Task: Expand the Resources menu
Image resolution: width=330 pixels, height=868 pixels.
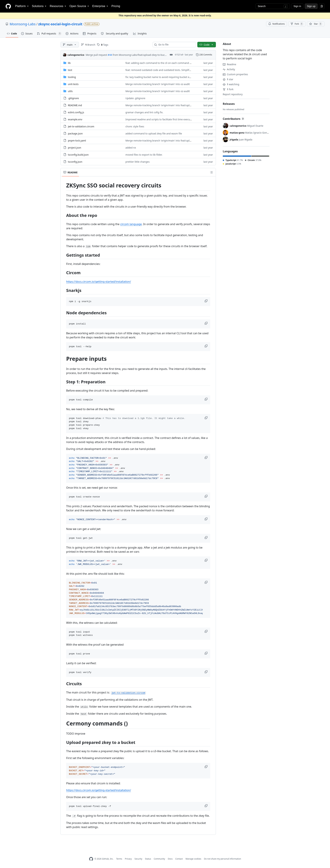Action: click(x=58, y=6)
